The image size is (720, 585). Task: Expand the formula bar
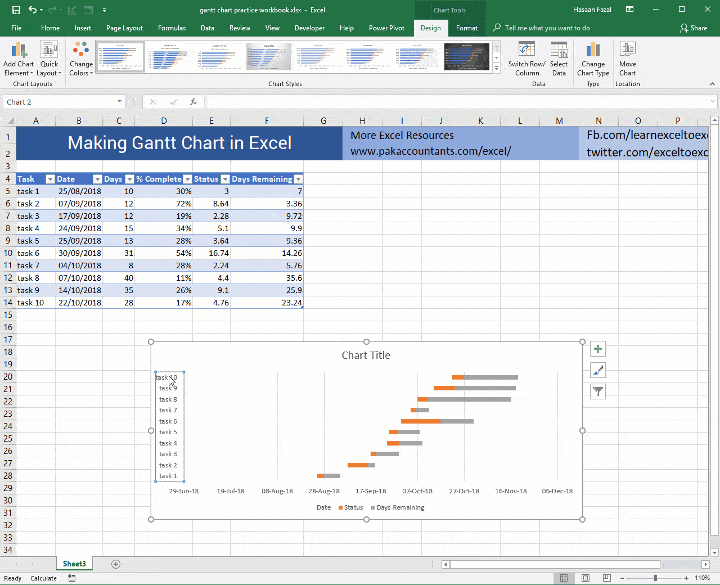pos(712,101)
